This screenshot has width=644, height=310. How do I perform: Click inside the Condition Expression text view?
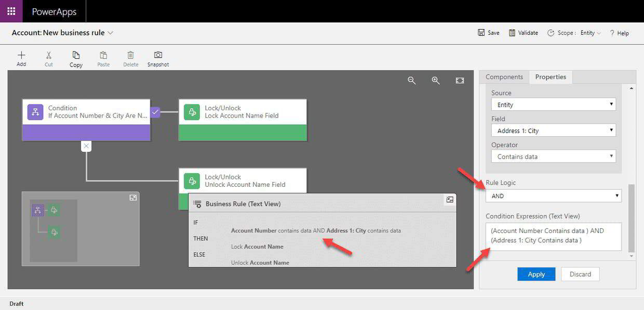pyautogui.click(x=553, y=235)
